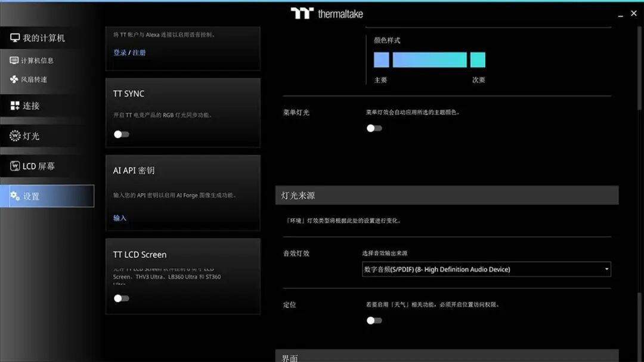Click the 设置 gear icon
This screenshot has height=362, width=644.
(15, 196)
